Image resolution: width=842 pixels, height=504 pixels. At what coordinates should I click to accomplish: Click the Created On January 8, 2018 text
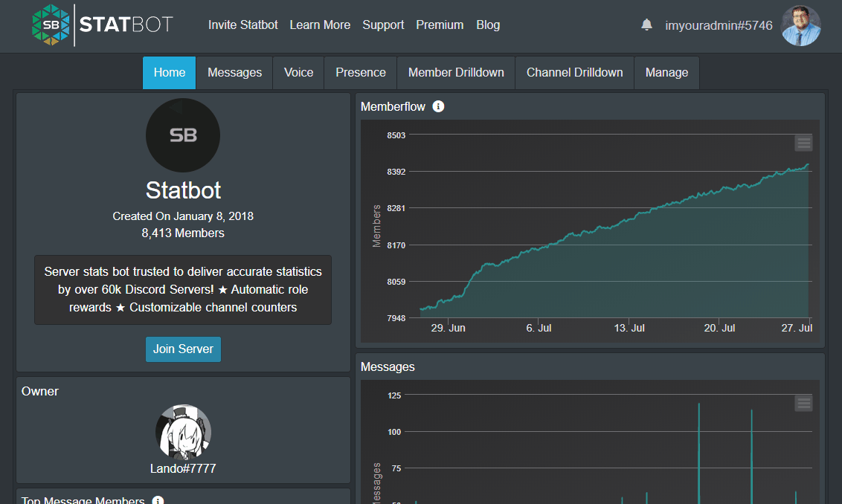[183, 216]
